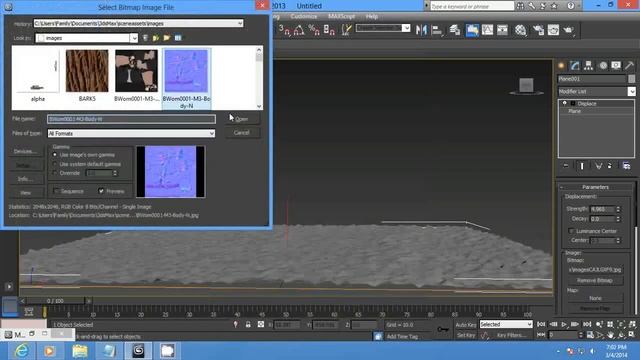640x360 pixels.
Task: Open the Look in folder dropdown
Action: coord(134,38)
